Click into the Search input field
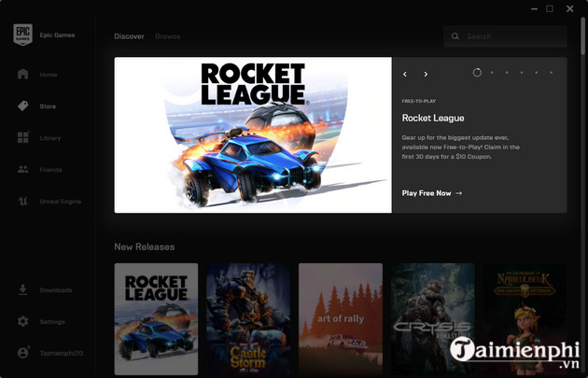The width and height of the screenshot is (588, 378). click(505, 36)
